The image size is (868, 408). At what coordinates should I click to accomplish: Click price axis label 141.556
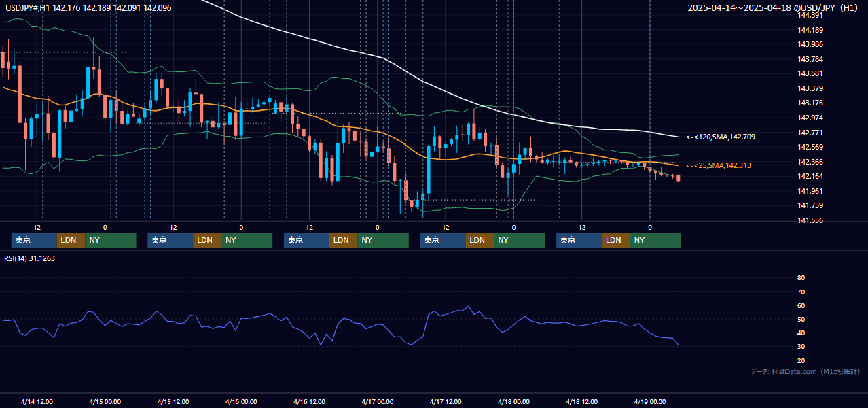pos(810,220)
